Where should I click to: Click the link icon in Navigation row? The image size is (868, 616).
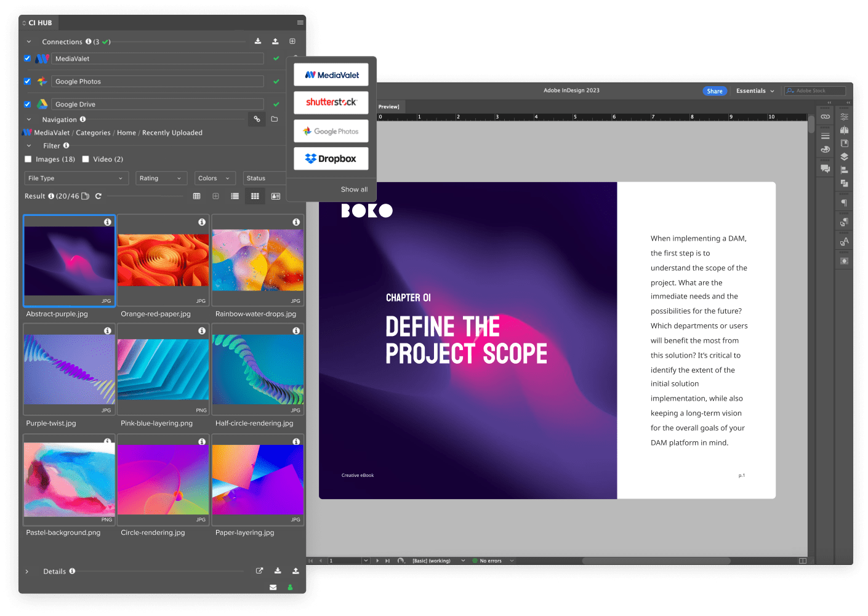point(257,119)
